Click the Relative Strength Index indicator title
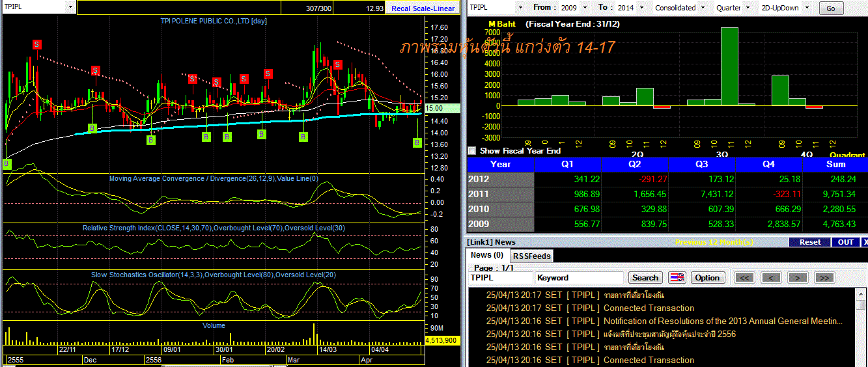 tap(213, 228)
